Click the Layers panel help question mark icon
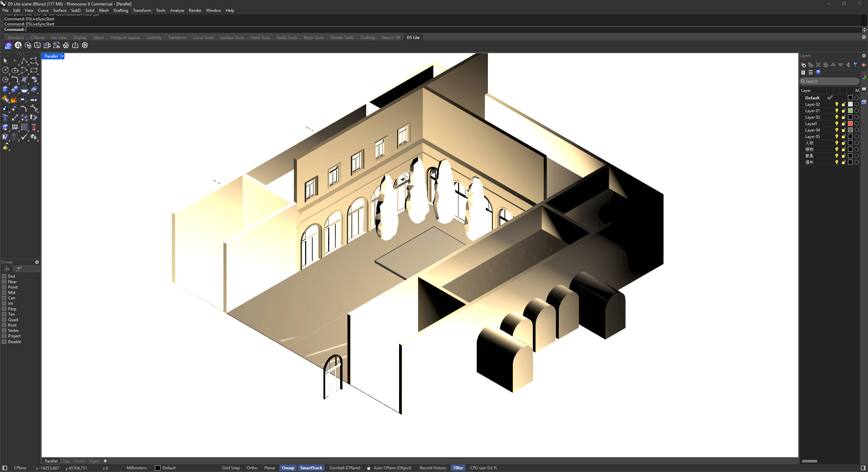This screenshot has height=472, width=868. click(818, 72)
